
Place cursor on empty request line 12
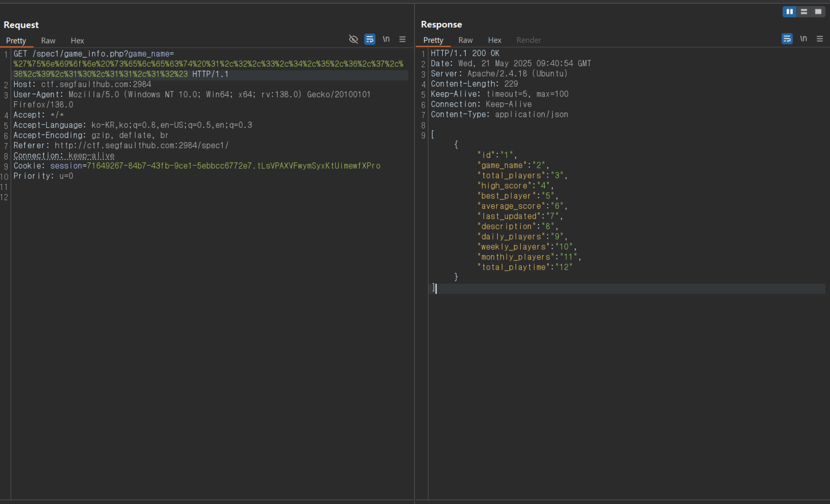click(210, 197)
